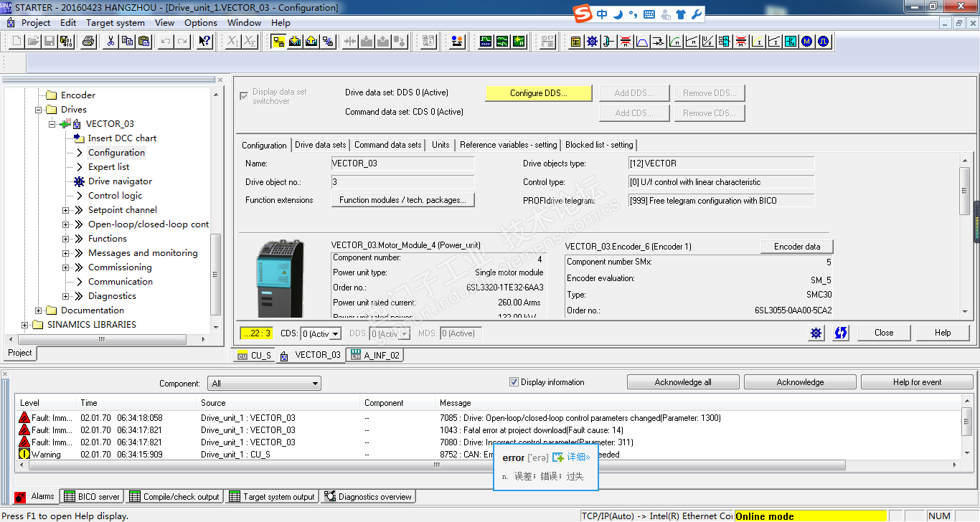Viewport: 980px width, 522px height.
Task: Click the blue refresh arrows icon beside Close
Action: coord(841,333)
